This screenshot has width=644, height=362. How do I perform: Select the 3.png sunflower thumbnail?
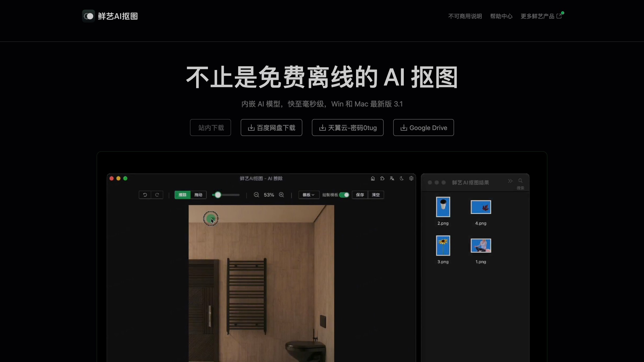pos(443,245)
